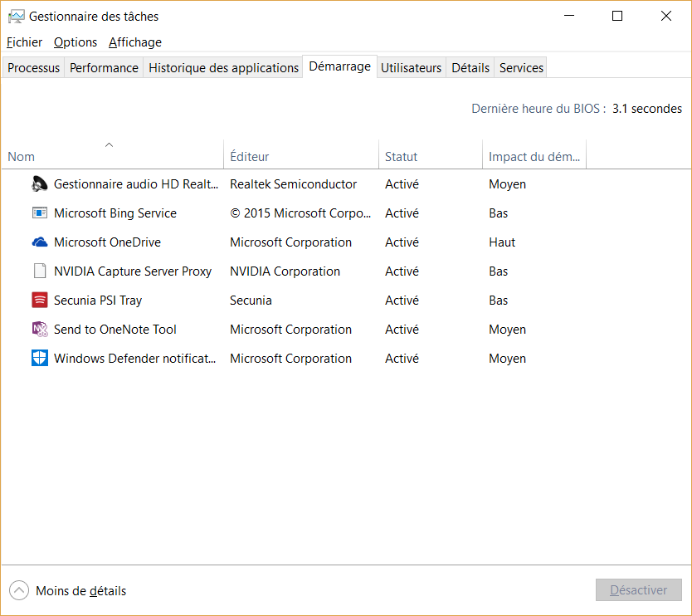Click the Realtek audio manager speaker icon
The width and height of the screenshot is (692, 616).
click(x=39, y=183)
